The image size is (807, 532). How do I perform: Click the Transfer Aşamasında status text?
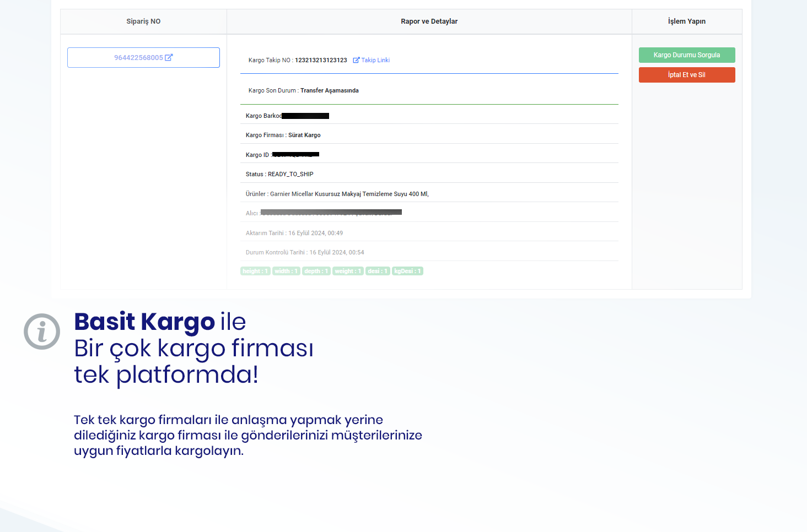tap(329, 90)
